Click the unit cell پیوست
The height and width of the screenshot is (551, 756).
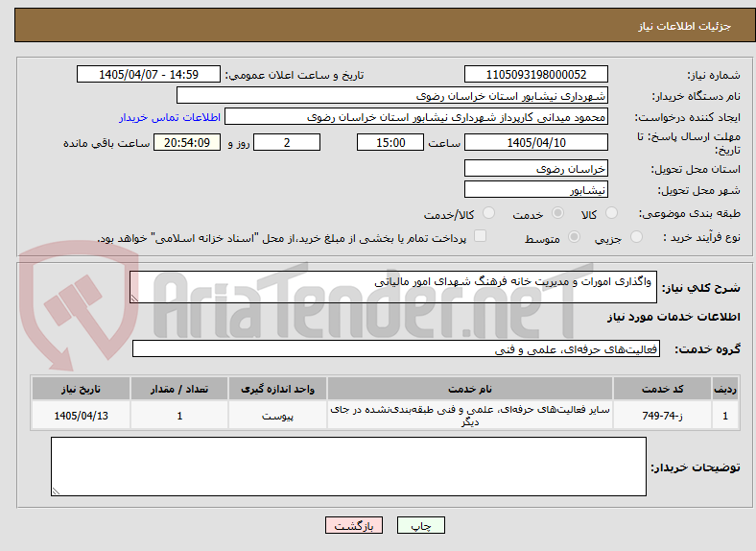[277, 416]
